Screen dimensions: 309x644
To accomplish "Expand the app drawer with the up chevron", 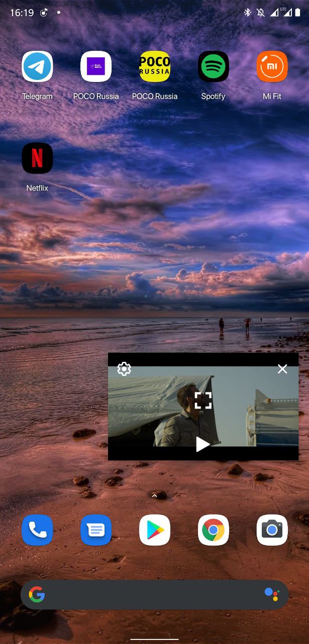I will 155,496.
